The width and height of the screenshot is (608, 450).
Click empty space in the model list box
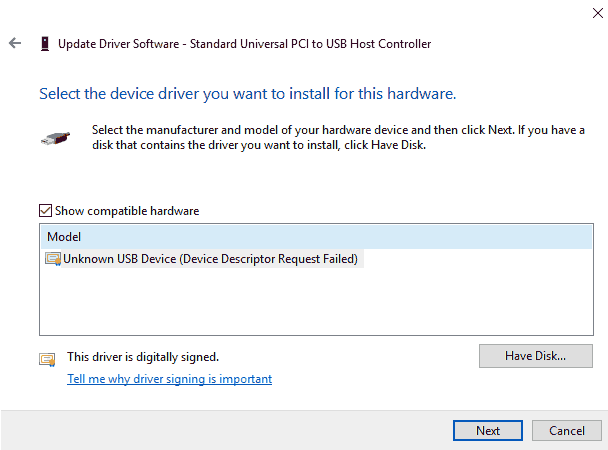pyautogui.click(x=316, y=300)
